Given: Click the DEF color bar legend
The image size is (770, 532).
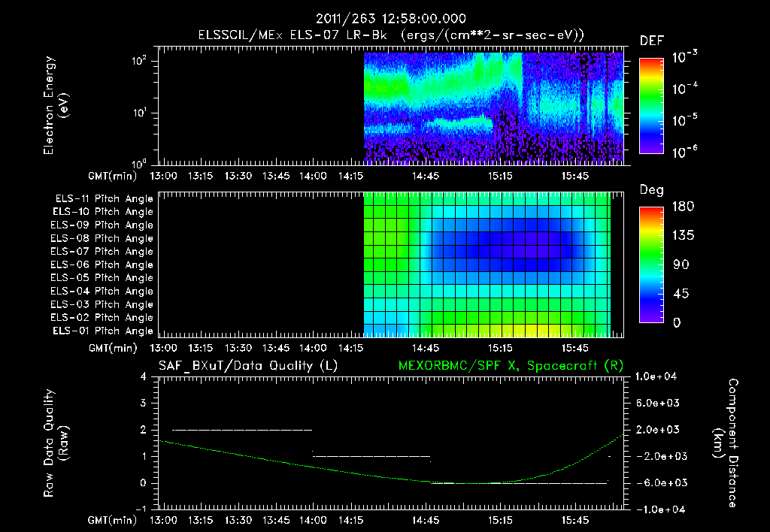Looking at the screenshot, I should pyautogui.click(x=651, y=105).
